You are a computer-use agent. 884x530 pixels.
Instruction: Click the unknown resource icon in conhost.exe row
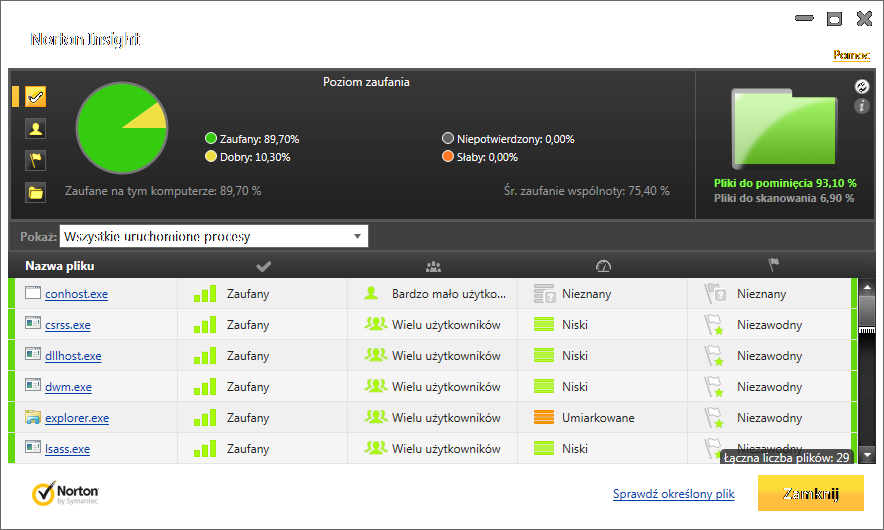coord(545,294)
